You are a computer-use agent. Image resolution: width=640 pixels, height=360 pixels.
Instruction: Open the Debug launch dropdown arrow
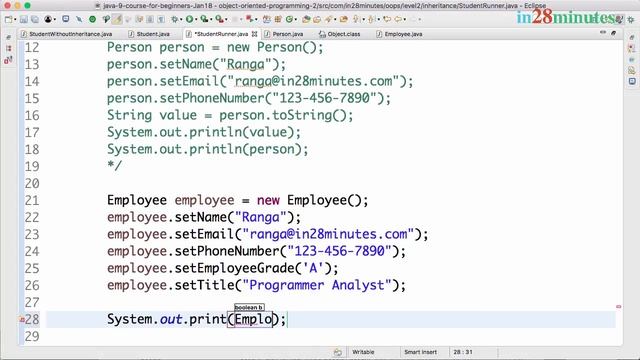click(181, 19)
